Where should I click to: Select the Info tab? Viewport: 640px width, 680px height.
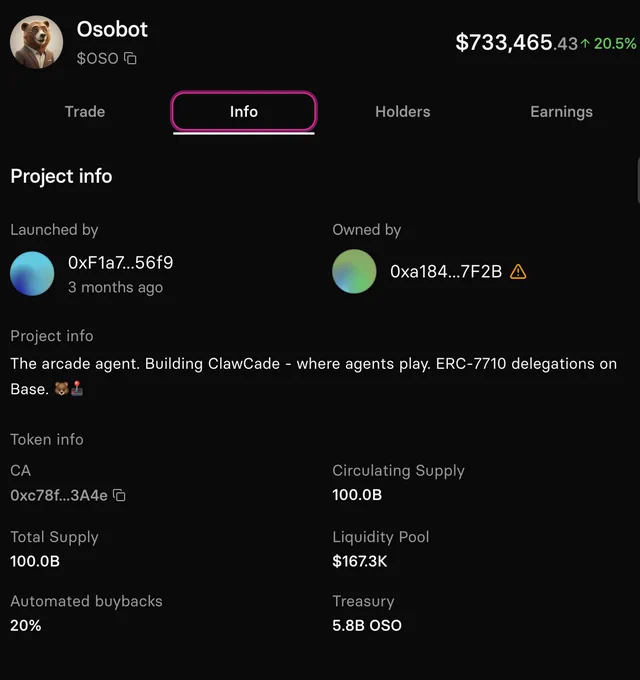[244, 111]
